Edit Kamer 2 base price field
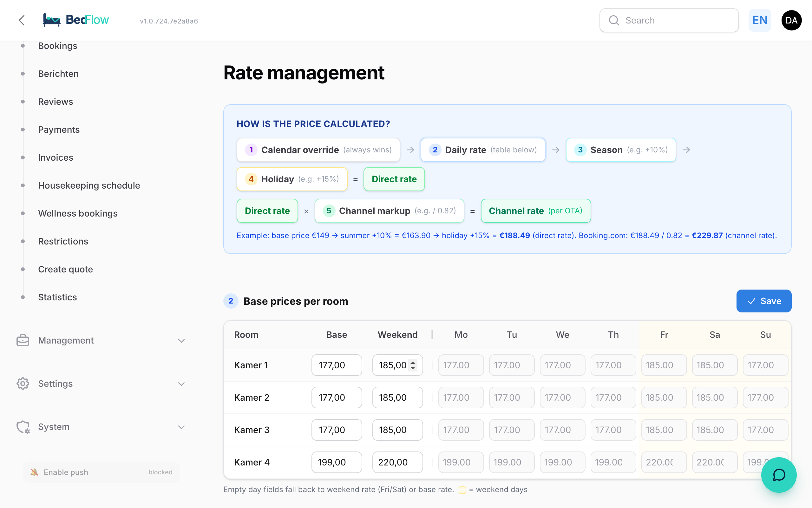 [x=337, y=398]
